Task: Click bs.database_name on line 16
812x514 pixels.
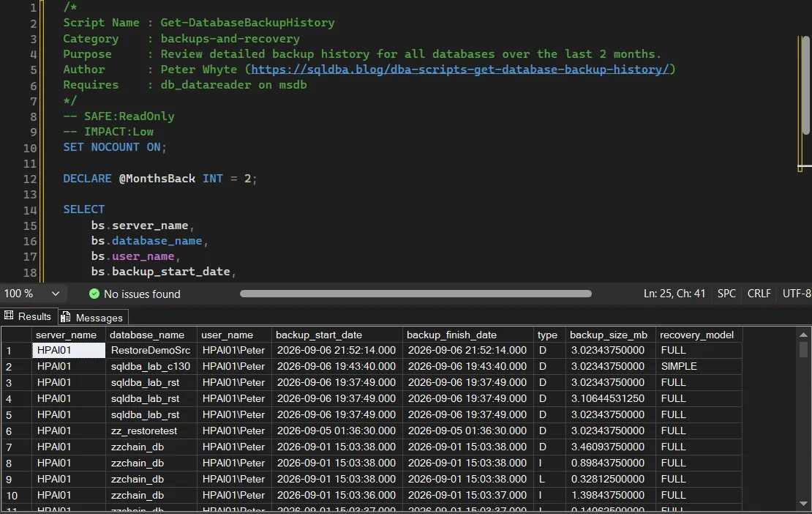Action: click(x=149, y=240)
